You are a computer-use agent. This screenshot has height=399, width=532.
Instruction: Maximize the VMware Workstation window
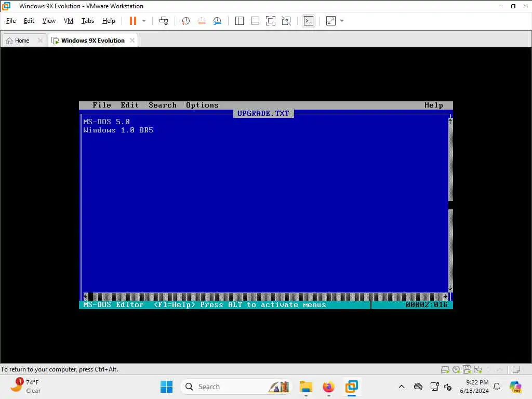(x=513, y=6)
